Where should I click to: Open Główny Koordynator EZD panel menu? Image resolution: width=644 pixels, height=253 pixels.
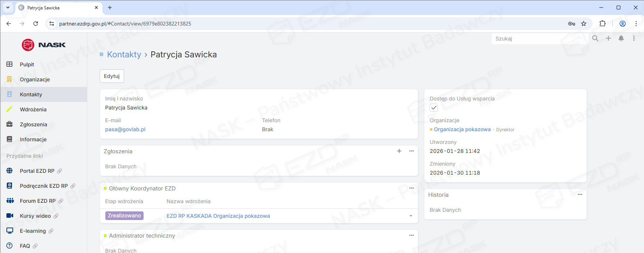[x=412, y=188]
